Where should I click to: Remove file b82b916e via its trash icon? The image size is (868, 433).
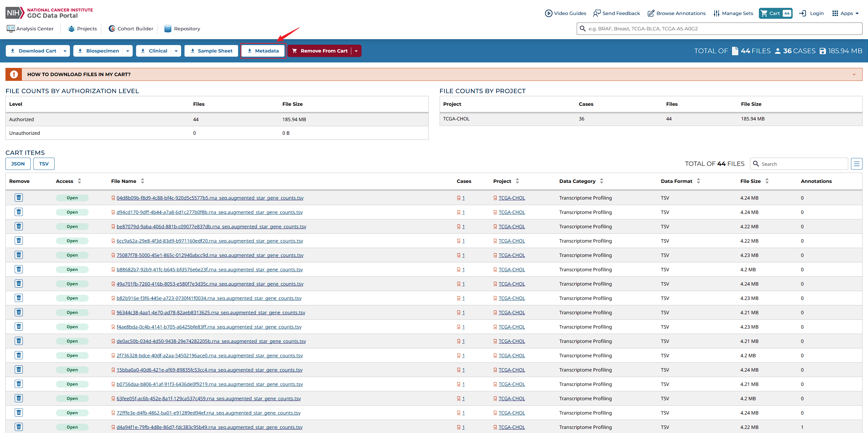point(19,298)
